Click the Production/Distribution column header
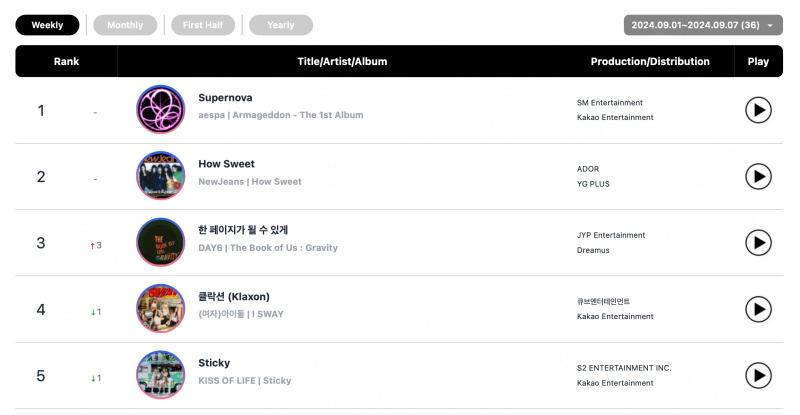The height and width of the screenshot is (415, 800). [x=650, y=61]
